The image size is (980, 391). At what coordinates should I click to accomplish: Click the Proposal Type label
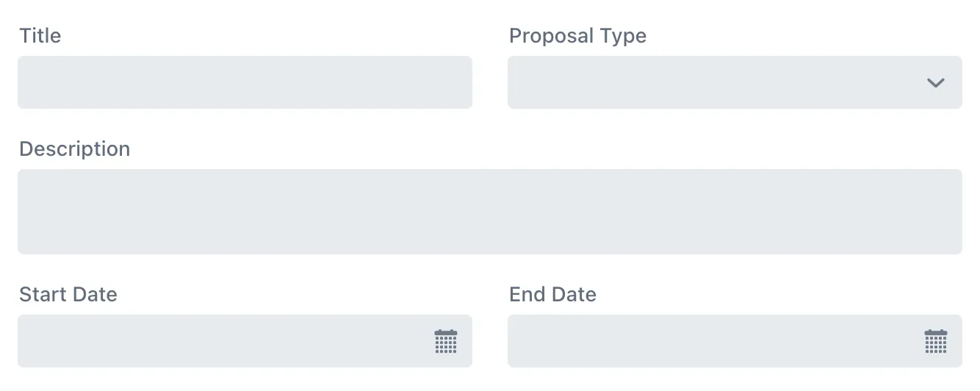point(577,36)
